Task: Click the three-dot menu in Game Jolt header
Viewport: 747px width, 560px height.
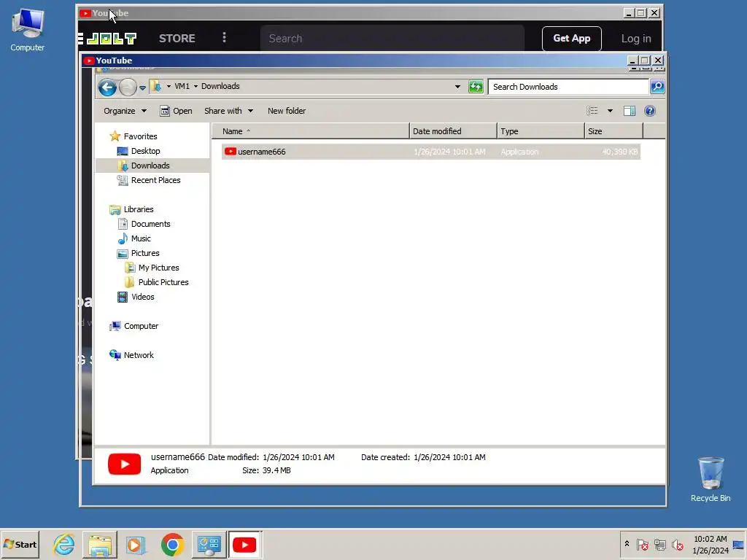Action: point(225,38)
